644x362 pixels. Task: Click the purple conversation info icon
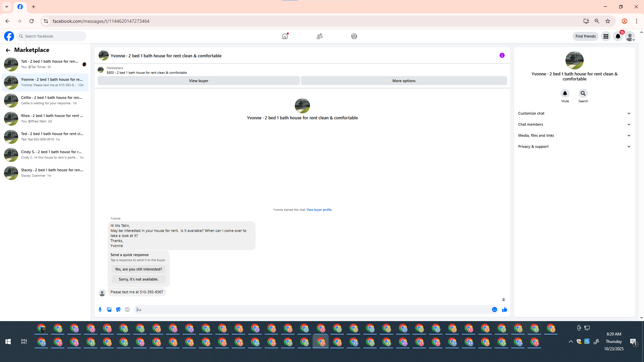(502, 55)
